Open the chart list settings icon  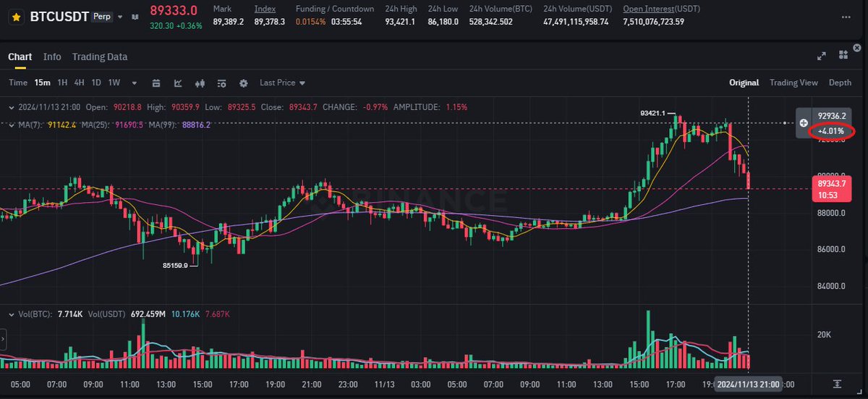coord(222,83)
